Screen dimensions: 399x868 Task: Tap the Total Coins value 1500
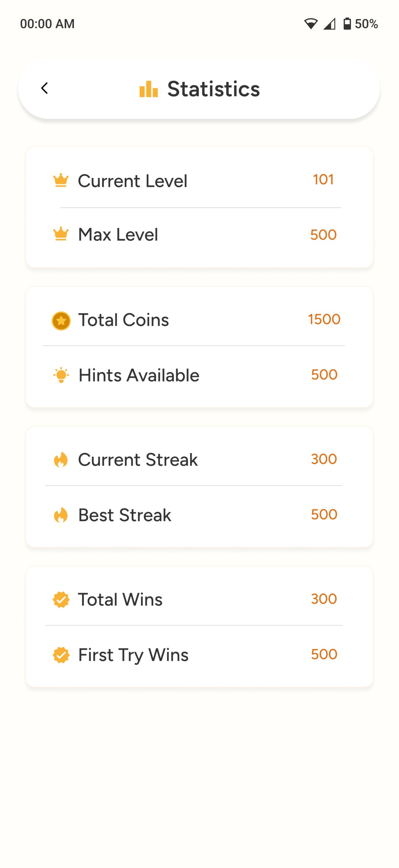pos(324,319)
